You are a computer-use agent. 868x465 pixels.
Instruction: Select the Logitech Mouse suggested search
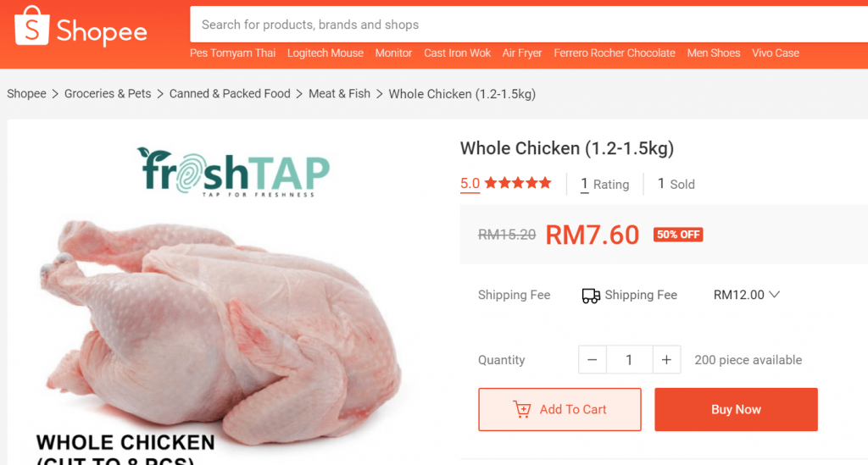coord(325,53)
